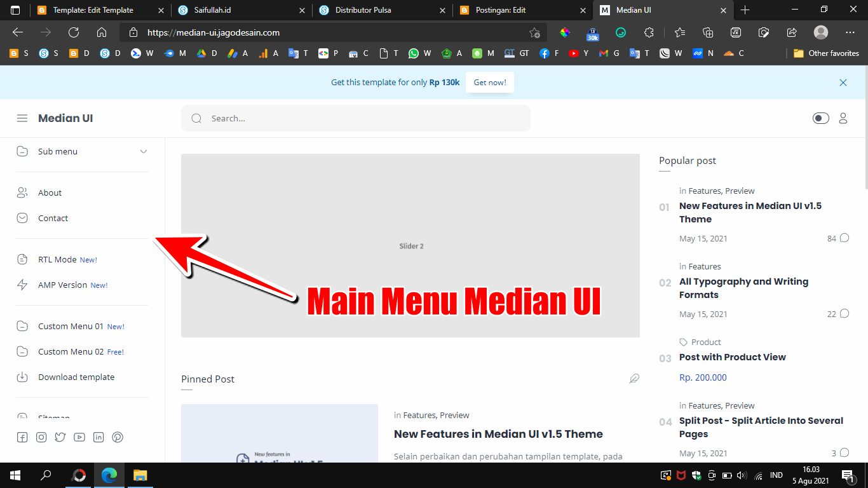
Task: Go to browser home page
Action: [x=102, y=32]
